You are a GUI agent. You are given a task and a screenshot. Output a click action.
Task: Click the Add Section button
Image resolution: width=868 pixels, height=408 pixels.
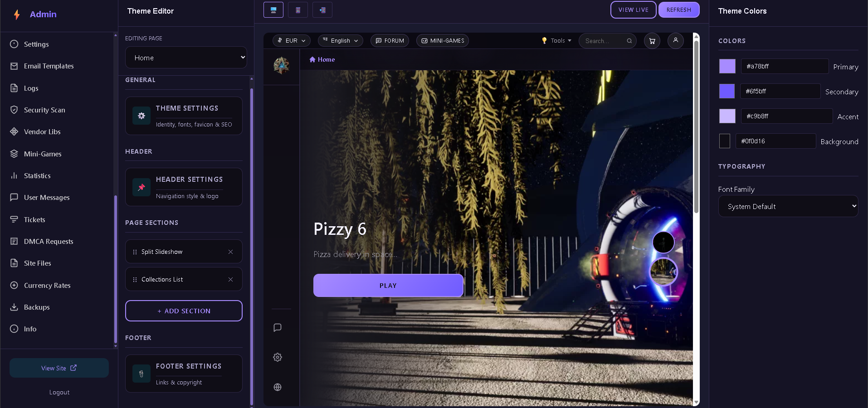click(184, 311)
